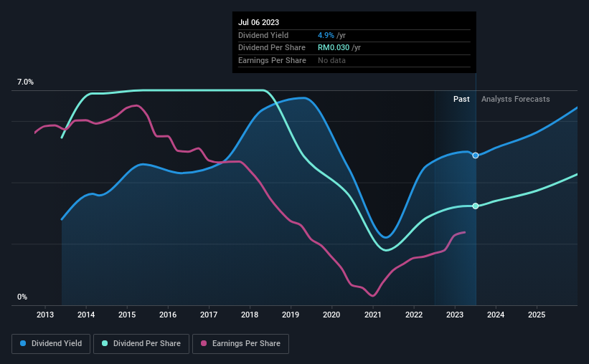The image size is (589, 364).
Task: Click the blue Dividend Yield data point marker
Action: coord(476,155)
